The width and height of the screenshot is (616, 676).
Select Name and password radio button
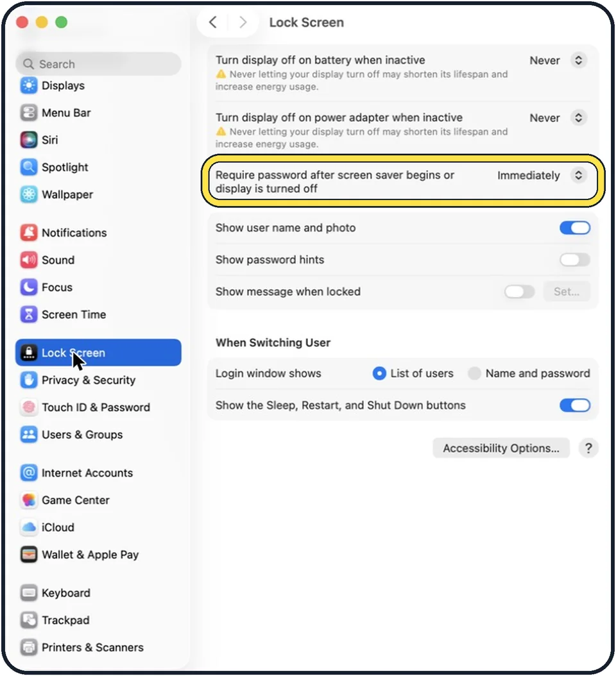click(474, 373)
